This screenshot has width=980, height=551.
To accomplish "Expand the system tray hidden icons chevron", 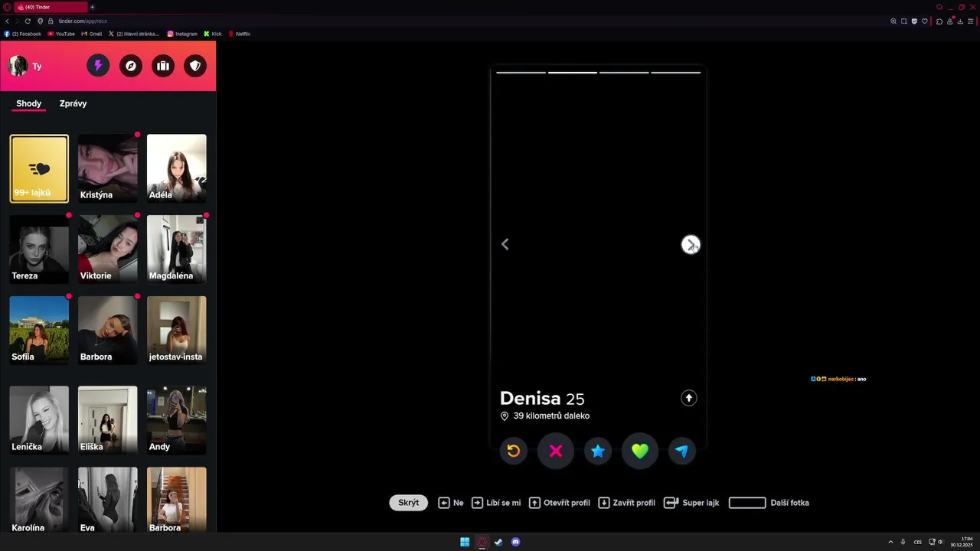I will 890,542.
